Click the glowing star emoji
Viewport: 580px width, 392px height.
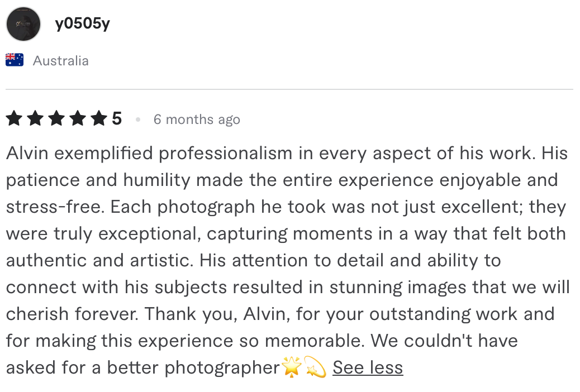pos(292,367)
